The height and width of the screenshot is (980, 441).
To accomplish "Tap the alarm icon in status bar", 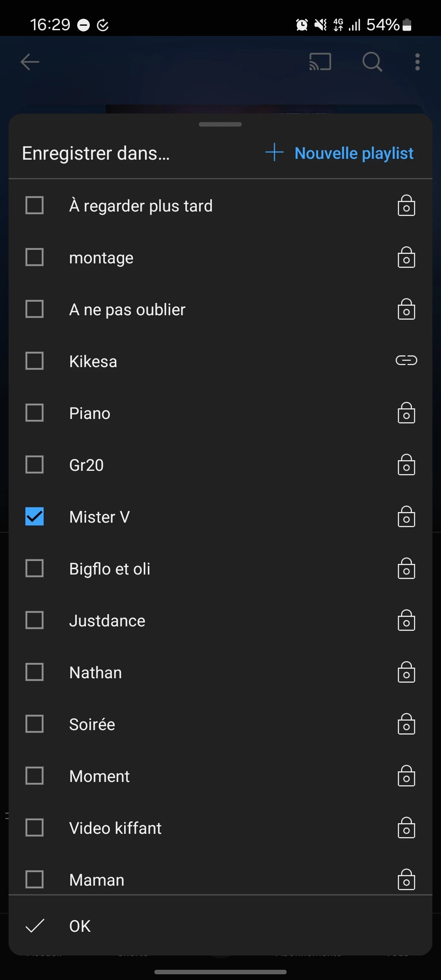I will pos(302,25).
